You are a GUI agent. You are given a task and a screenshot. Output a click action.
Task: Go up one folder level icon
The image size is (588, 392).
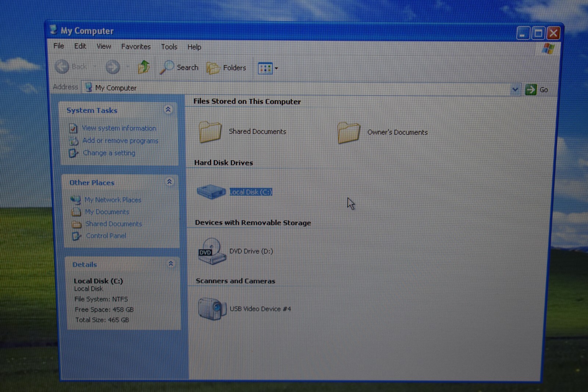144,67
